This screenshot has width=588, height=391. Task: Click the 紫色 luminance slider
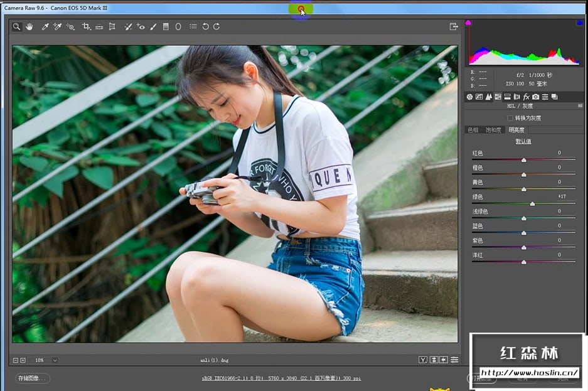(x=523, y=247)
